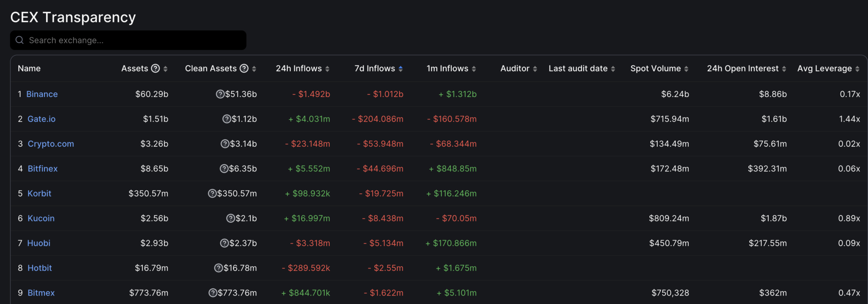This screenshot has height=304, width=868.
Task: Sort by 24h Inflows sort arrows
Action: 327,69
